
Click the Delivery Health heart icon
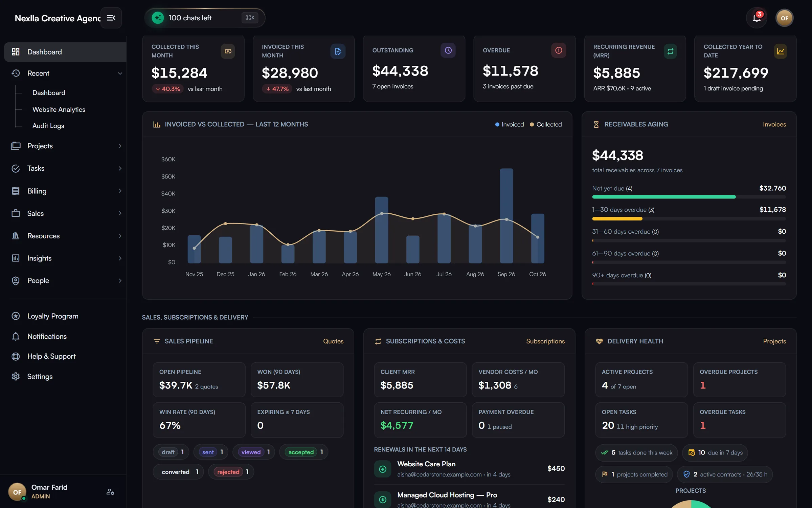tap(599, 341)
